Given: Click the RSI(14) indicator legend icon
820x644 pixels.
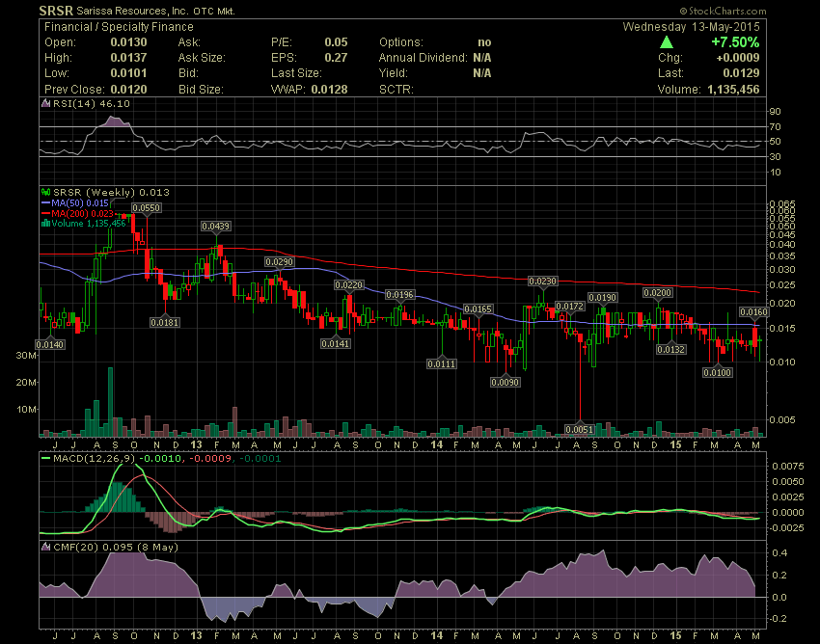Looking at the screenshot, I should point(46,103).
